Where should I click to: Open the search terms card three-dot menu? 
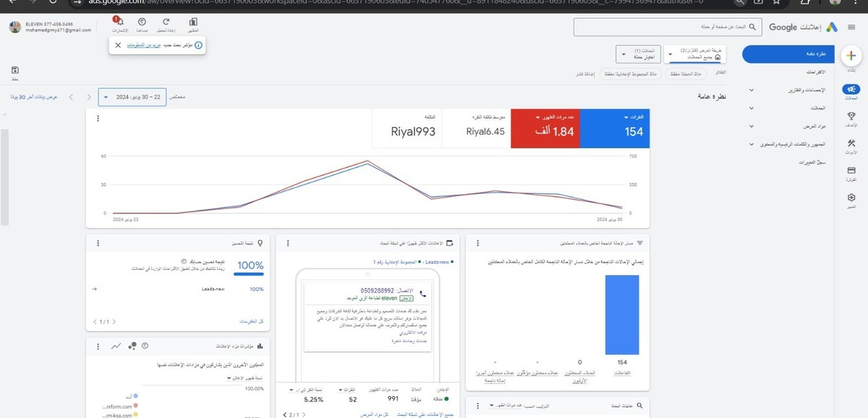478,405
